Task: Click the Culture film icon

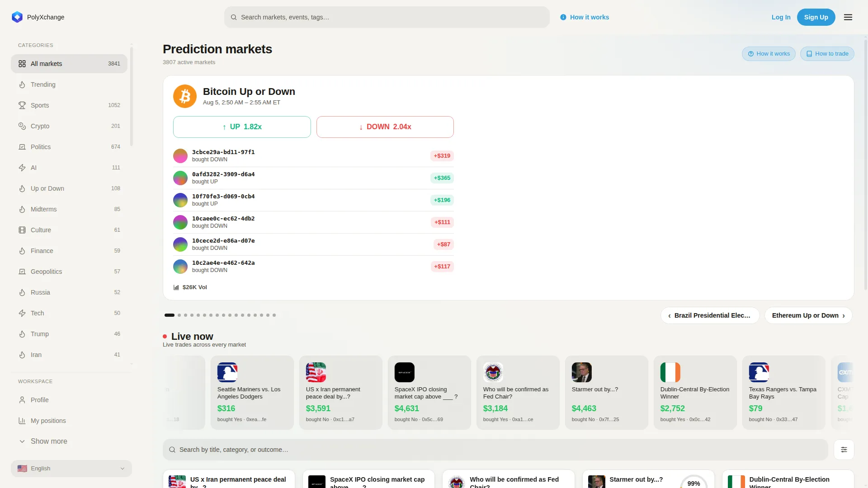Action: coord(22,230)
